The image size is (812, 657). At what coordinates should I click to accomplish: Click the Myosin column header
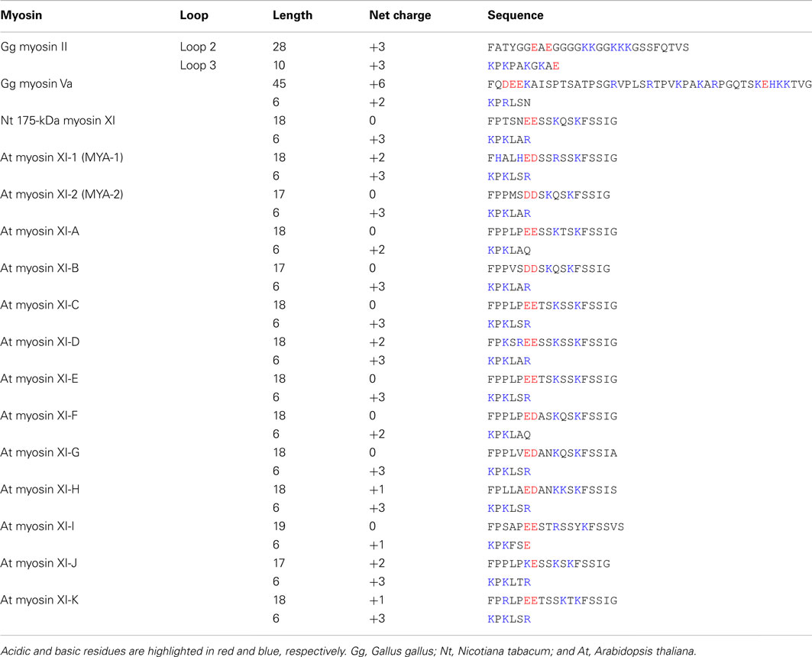tap(21, 15)
